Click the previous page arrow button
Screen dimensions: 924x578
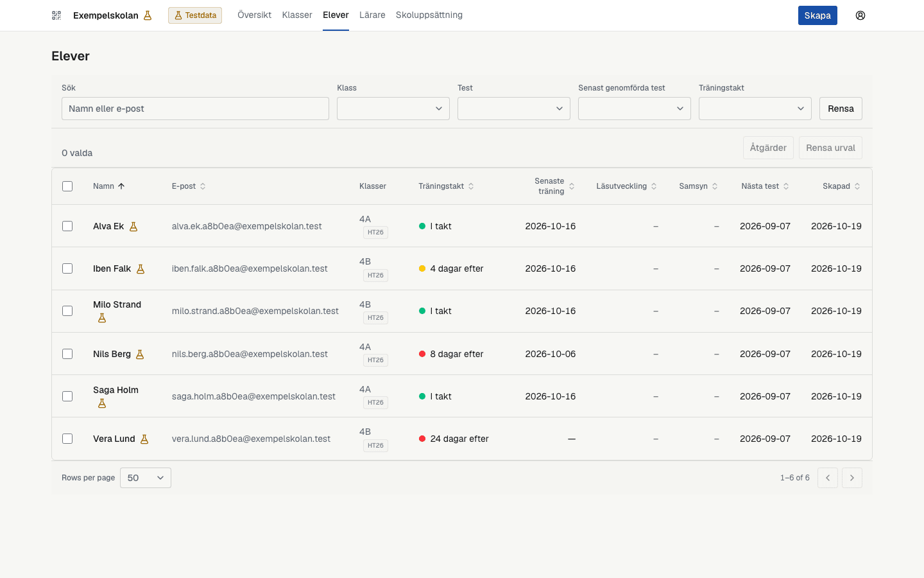pos(828,478)
